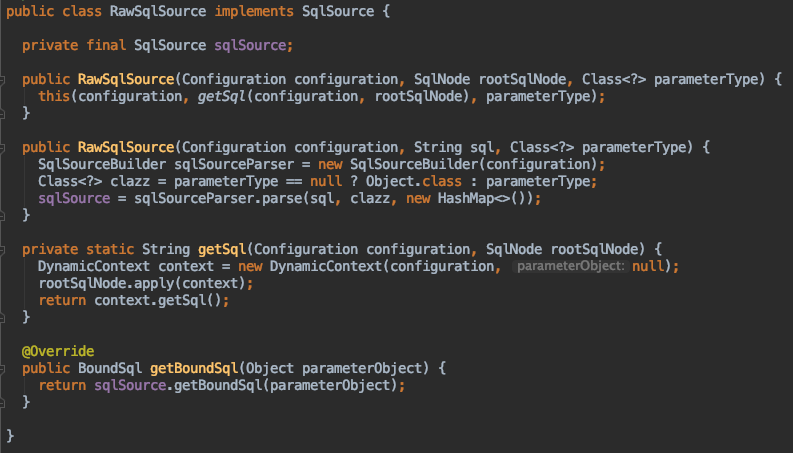This screenshot has height=453, width=793.
Task: Click fold end marker below the sqlSourceParser.parse line
Action: coord(5,215)
